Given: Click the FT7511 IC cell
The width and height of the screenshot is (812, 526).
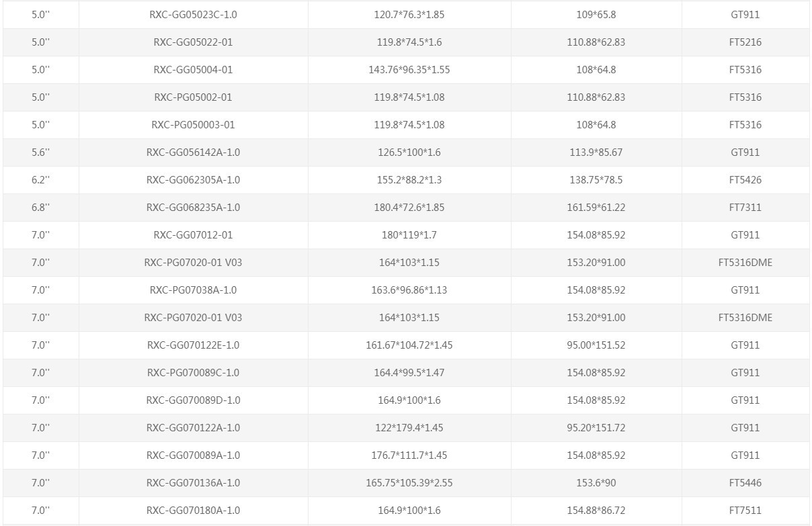Looking at the screenshot, I should (745, 511).
